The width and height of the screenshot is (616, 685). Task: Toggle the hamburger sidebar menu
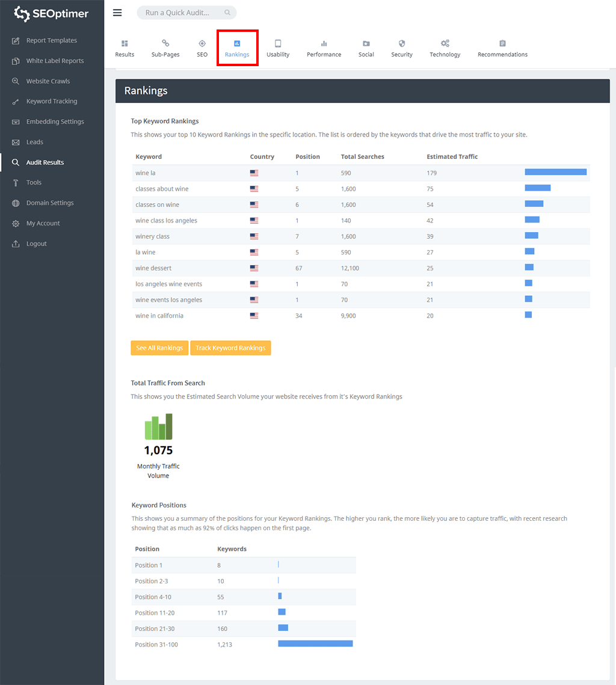[117, 13]
